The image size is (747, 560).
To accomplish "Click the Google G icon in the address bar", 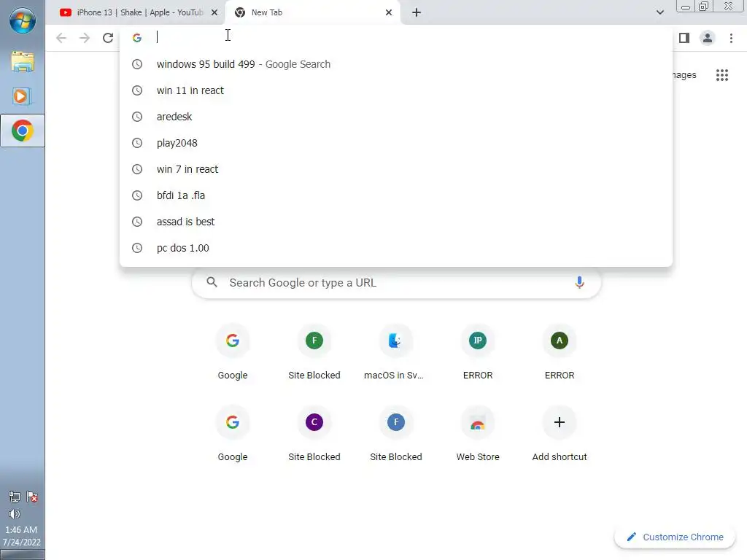I will tap(137, 38).
